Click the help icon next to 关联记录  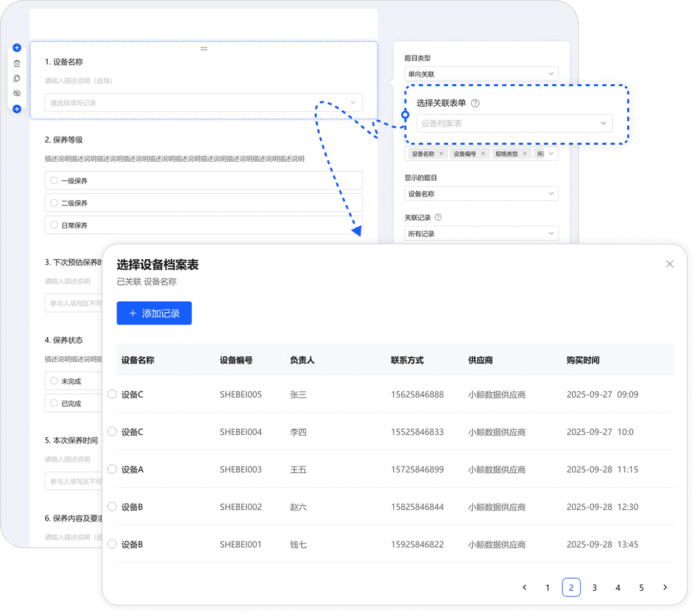click(x=438, y=217)
